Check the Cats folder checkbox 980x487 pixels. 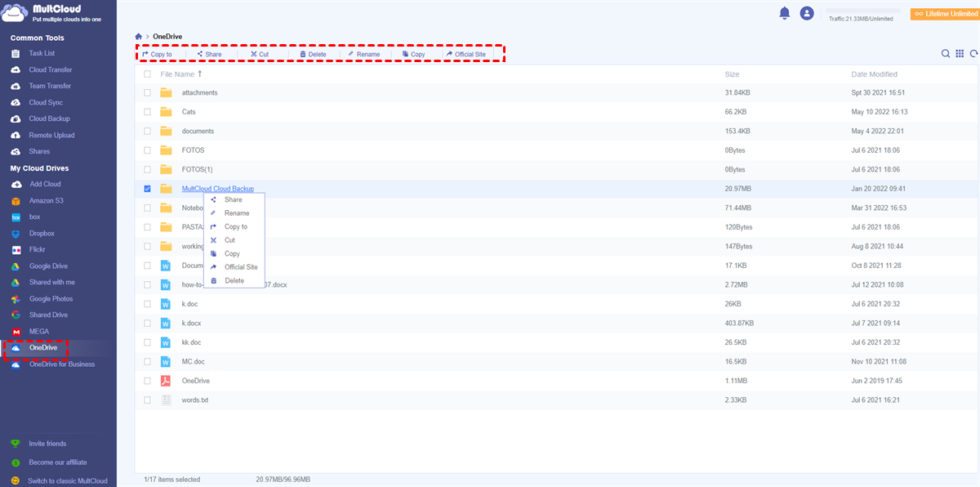147,112
